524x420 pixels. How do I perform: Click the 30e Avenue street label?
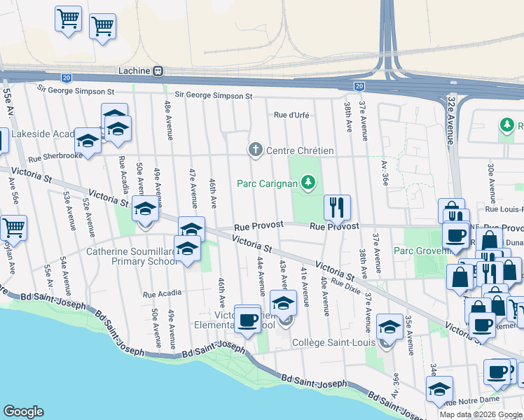point(491,183)
